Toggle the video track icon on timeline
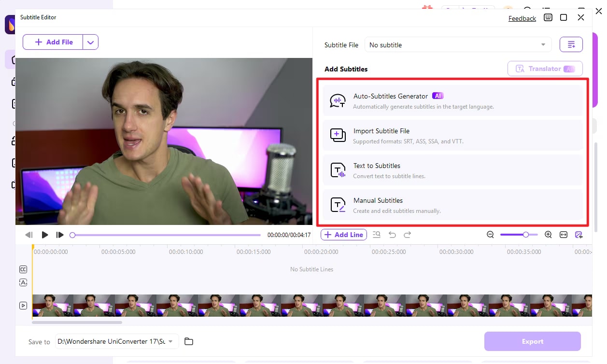This screenshot has width=607, height=364. [23, 305]
